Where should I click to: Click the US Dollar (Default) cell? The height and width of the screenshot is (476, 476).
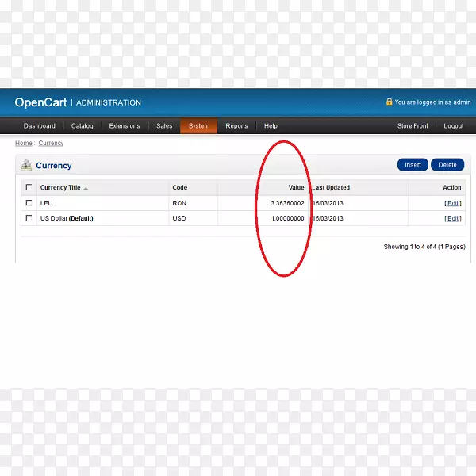tap(67, 218)
